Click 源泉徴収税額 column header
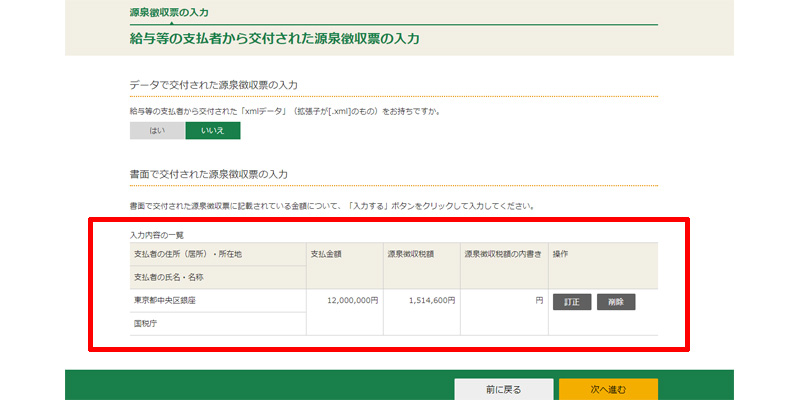The image size is (800, 400). 421,265
